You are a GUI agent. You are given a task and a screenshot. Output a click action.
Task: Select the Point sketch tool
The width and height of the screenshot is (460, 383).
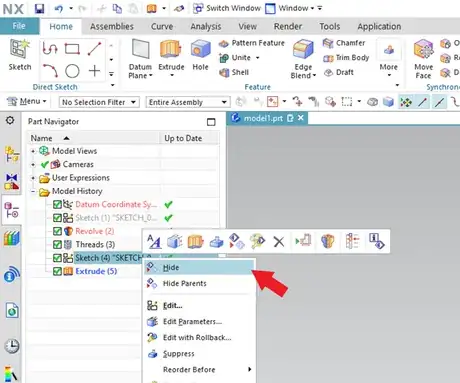(x=94, y=71)
